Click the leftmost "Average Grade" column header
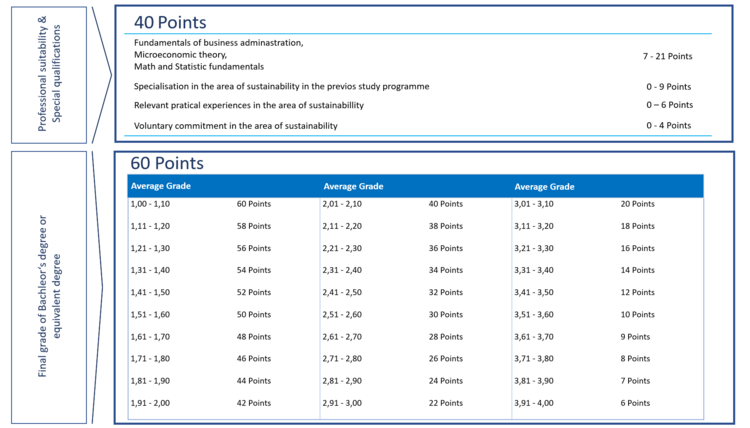Screen dimensions: 750x428 (x=160, y=186)
